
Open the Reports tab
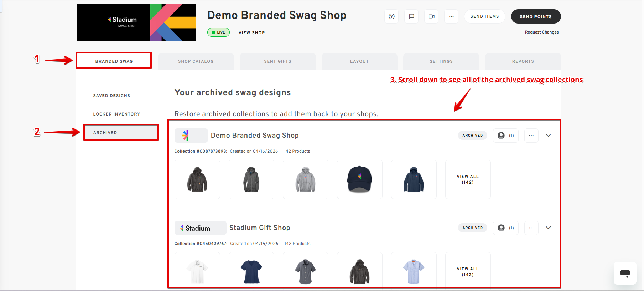pyautogui.click(x=523, y=61)
